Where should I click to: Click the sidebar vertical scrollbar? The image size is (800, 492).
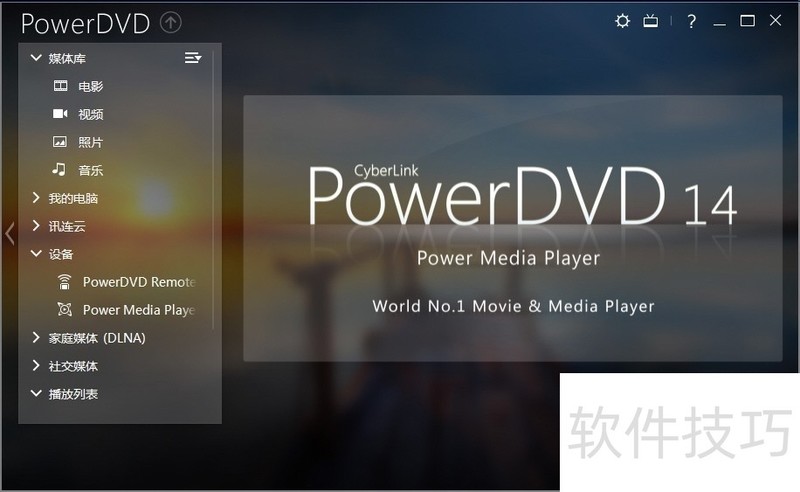point(213,189)
